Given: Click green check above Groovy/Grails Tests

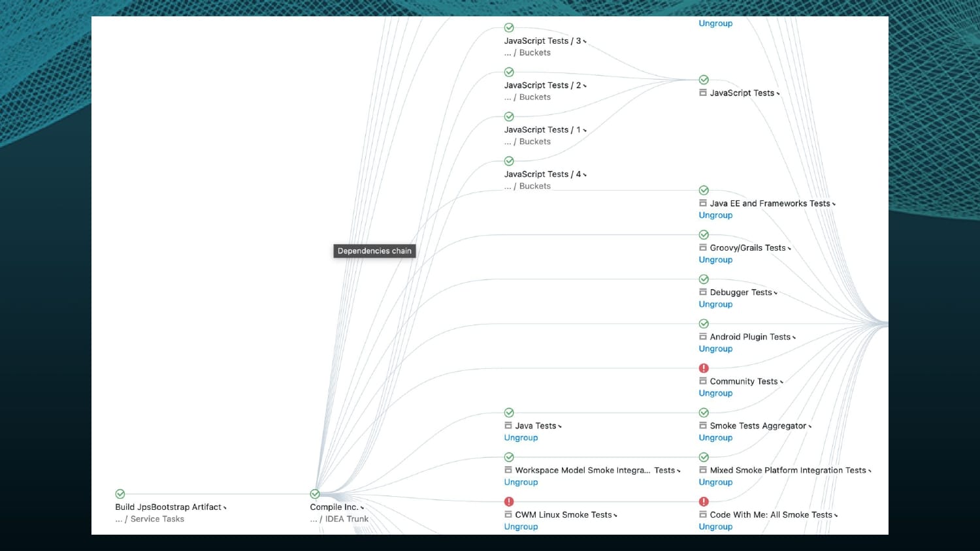Looking at the screenshot, I should [704, 235].
